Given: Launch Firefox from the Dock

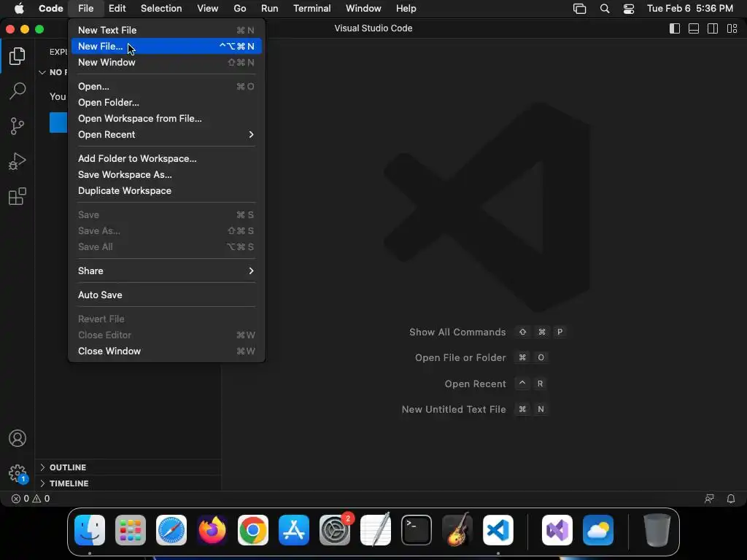Looking at the screenshot, I should (212, 530).
